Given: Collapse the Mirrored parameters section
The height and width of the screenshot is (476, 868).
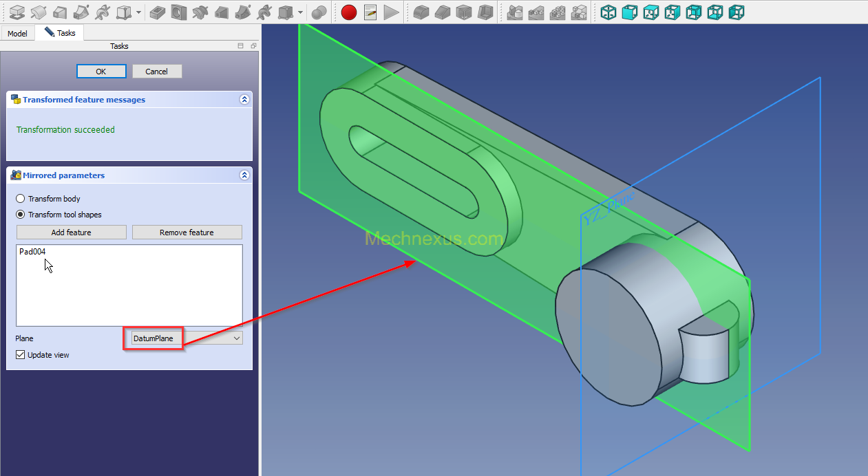Looking at the screenshot, I should point(244,175).
